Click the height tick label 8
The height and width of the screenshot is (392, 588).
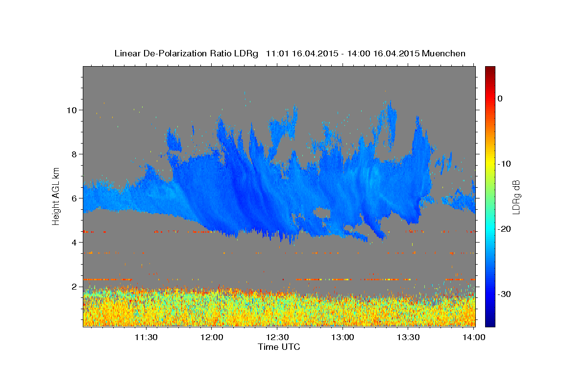(74, 154)
